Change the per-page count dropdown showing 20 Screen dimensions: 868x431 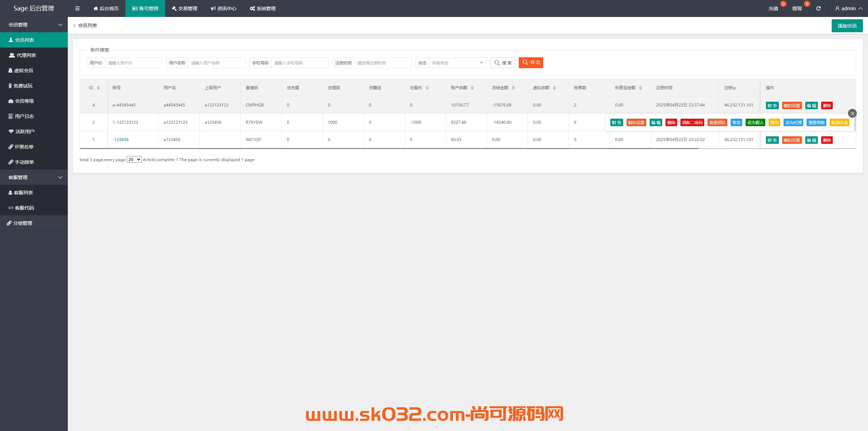coord(134,159)
